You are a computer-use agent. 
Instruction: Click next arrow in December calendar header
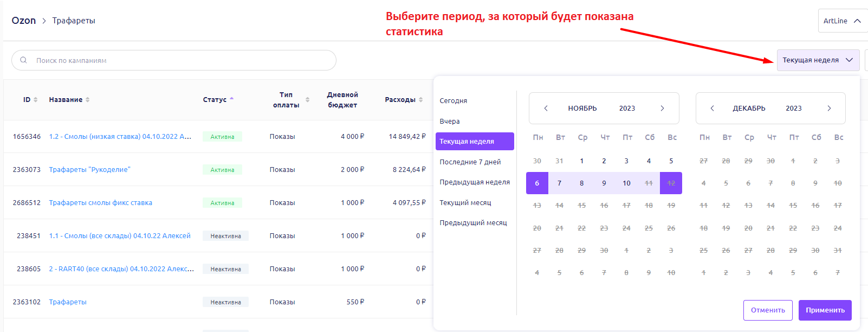pyautogui.click(x=829, y=108)
